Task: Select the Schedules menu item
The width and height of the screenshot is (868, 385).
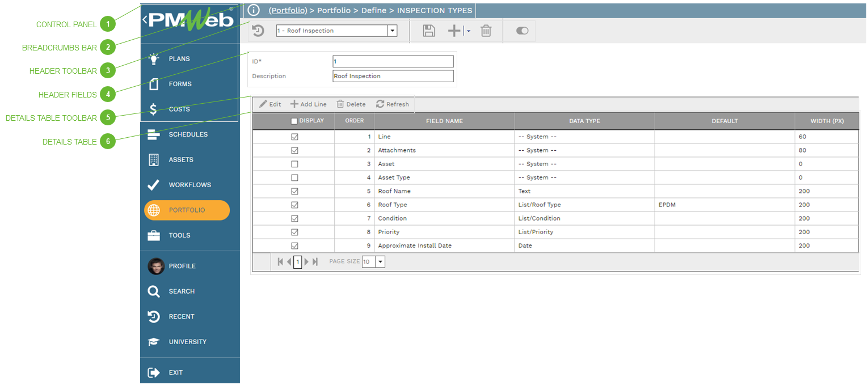Action: point(188,134)
